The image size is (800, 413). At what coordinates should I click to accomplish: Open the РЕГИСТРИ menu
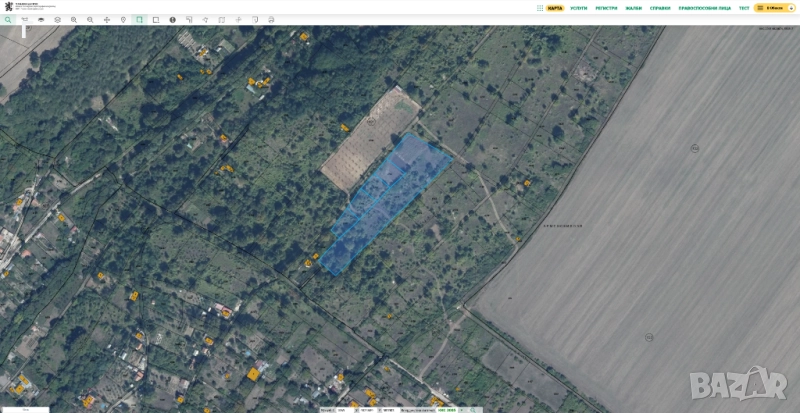point(606,8)
